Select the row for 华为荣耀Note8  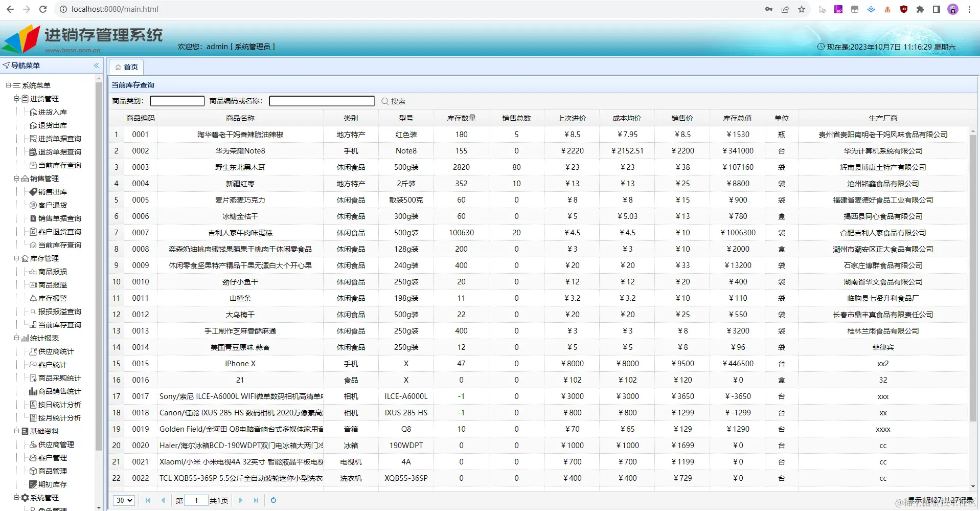coord(539,151)
